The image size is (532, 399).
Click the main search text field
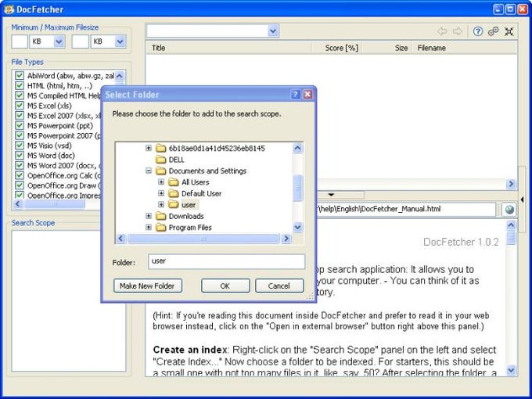pos(207,31)
